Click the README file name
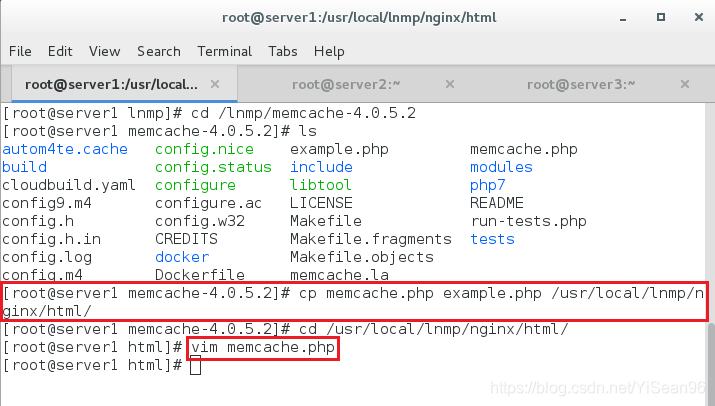 pos(497,203)
